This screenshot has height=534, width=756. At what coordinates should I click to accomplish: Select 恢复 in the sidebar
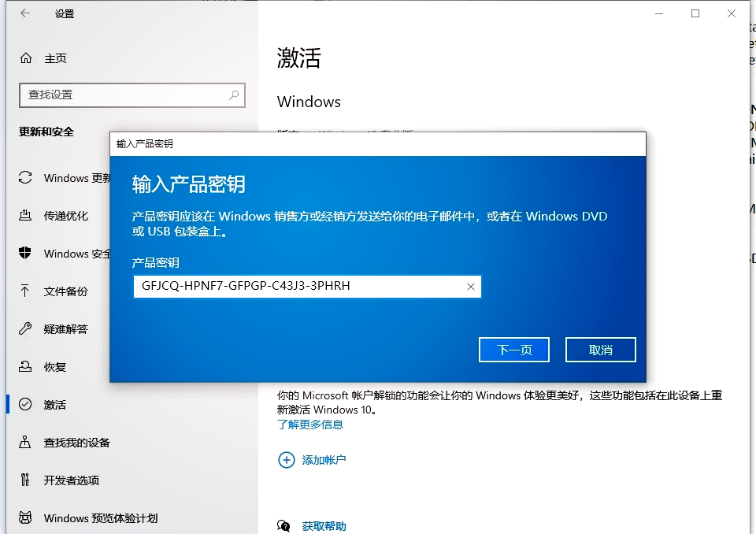click(55, 366)
